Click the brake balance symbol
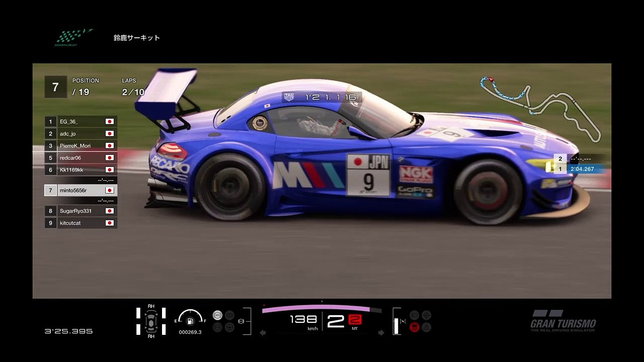This screenshot has height=362, width=644. tap(403, 321)
